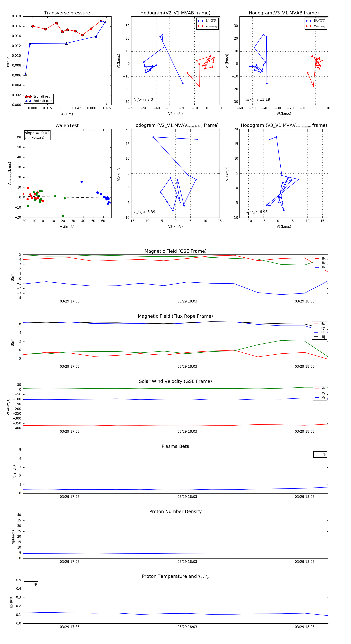The image size is (351, 644).
Task: Click the "Proton Temperature and Te/Tp" title
Action: [x=175, y=576]
